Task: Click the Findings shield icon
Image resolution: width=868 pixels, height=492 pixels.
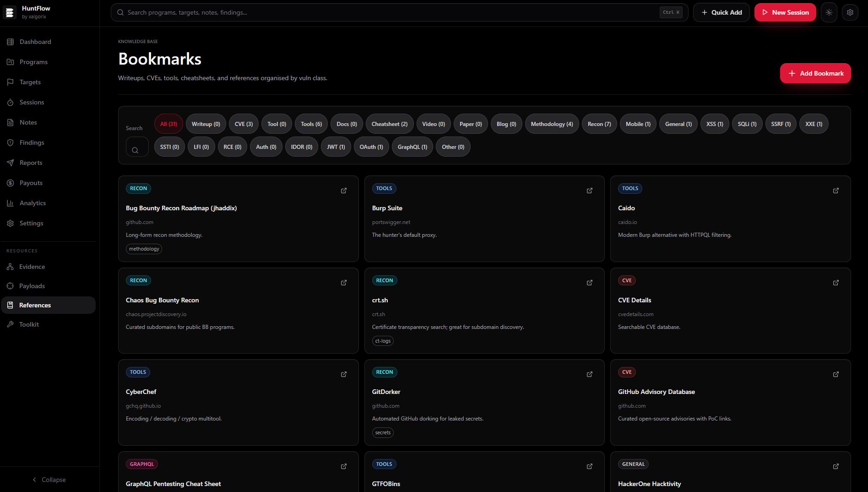Action: [x=10, y=142]
